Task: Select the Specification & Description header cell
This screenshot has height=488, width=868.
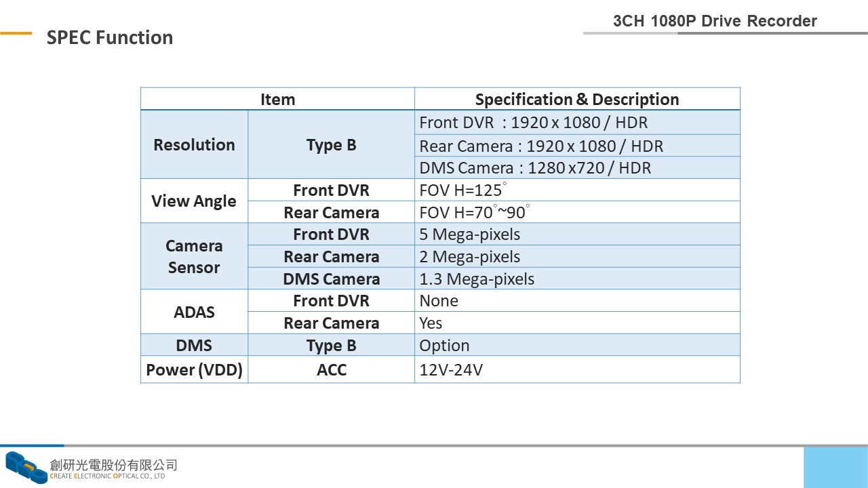Action: click(x=577, y=99)
